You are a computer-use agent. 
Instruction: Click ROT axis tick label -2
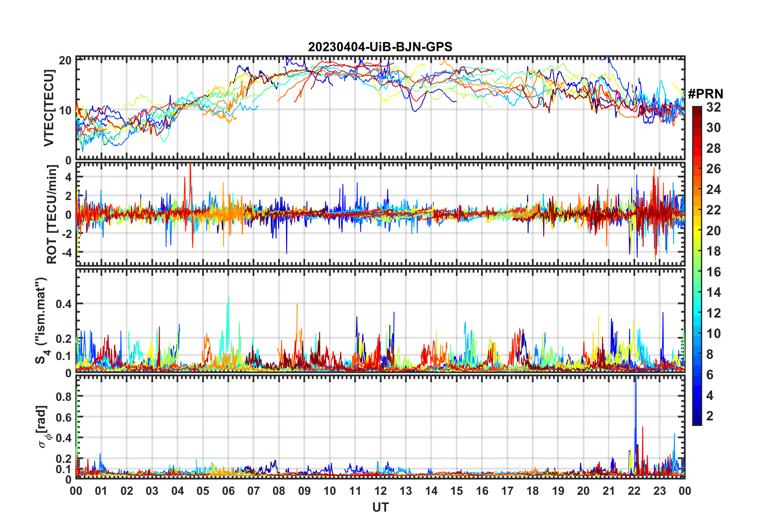tap(66, 234)
